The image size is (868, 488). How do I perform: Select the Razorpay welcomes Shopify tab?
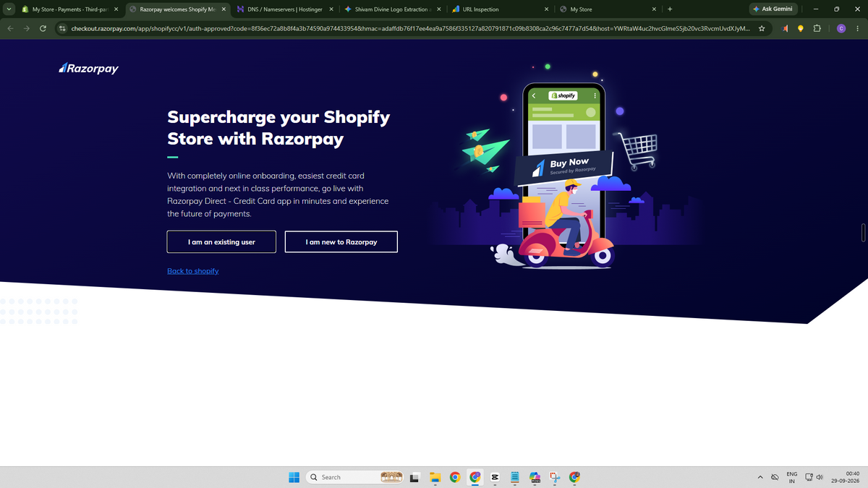(x=176, y=9)
